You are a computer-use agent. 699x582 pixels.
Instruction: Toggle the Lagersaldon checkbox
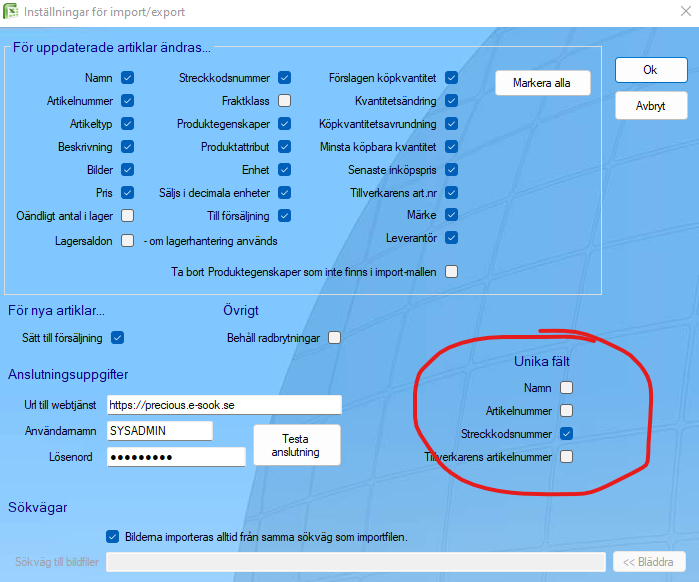(127, 241)
